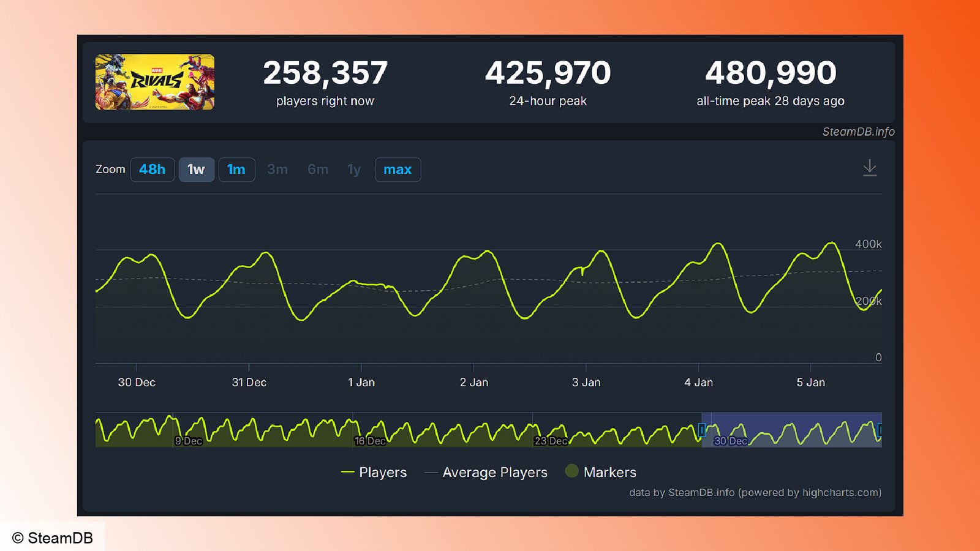Select the 1y zoom option

pos(354,170)
